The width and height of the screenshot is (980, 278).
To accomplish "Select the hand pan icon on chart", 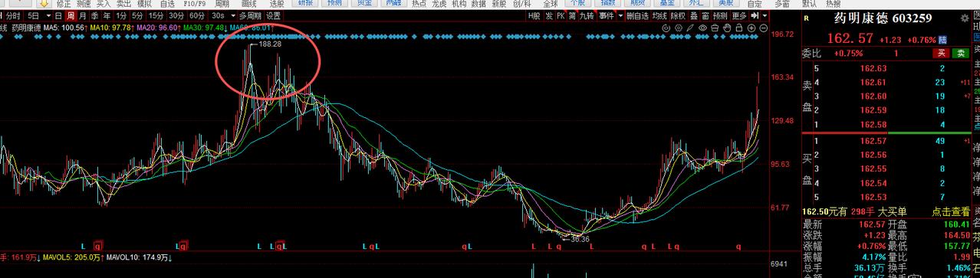I will pyautogui.click(x=727, y=28).
